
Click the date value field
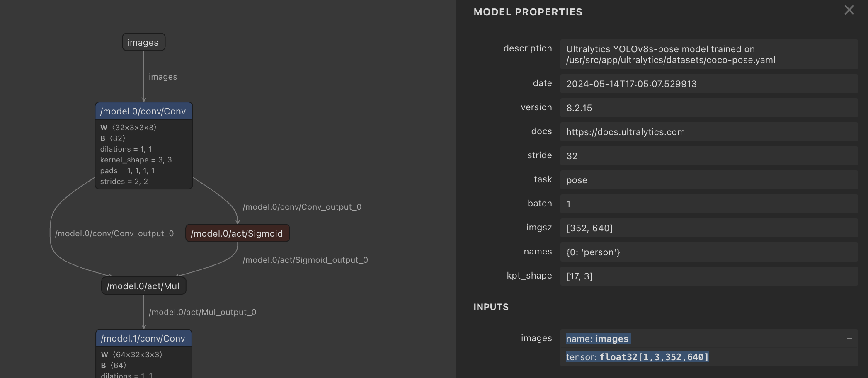708,84
